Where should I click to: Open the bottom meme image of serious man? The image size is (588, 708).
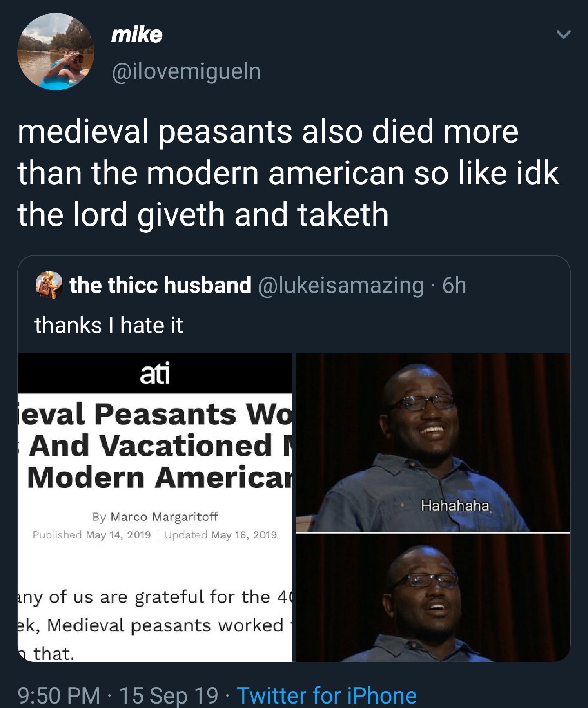(x=433, y=597)
